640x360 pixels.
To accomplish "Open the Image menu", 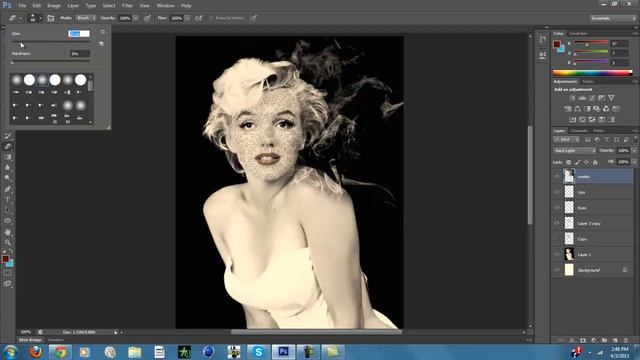I will point(53,6).
